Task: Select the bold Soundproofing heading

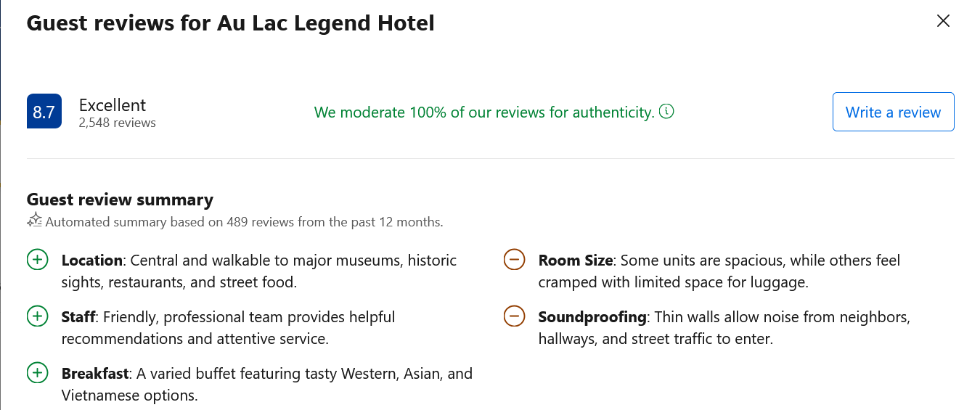Action: tap(592, 316)
